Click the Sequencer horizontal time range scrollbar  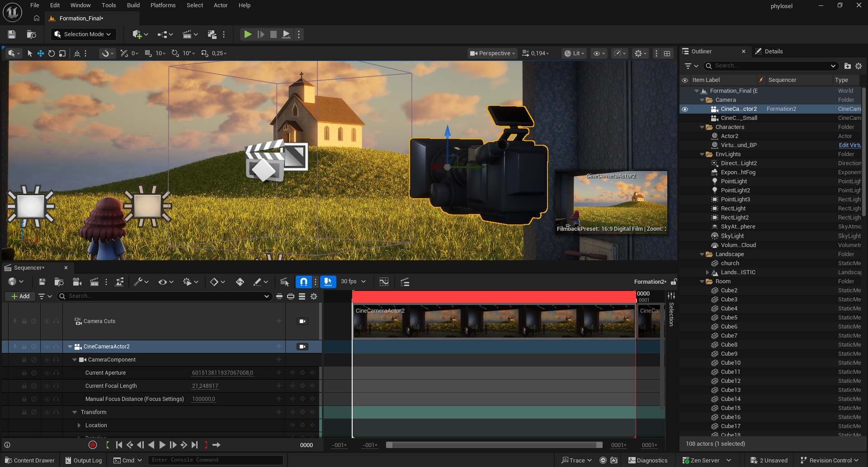[495, 445]
